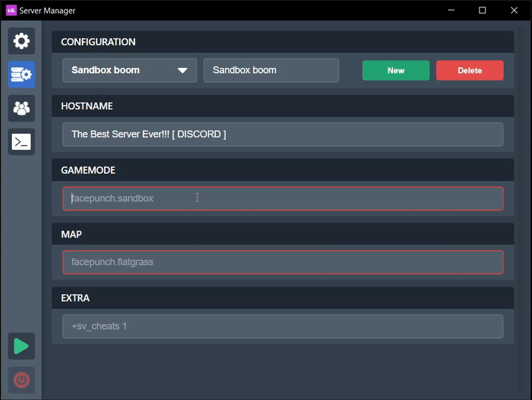Stop the server using red power icon
Image resolution: width=532 pixels, height=400 pixels.
point(21,380)
